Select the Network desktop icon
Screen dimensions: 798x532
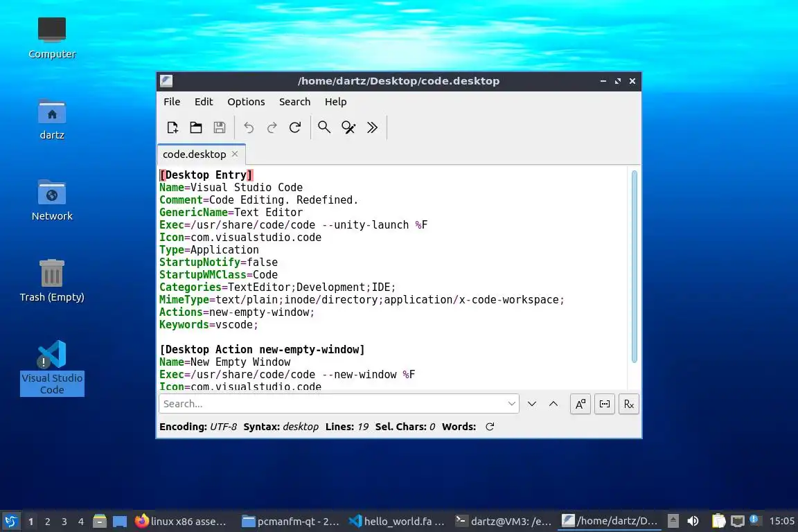point(52,201)
